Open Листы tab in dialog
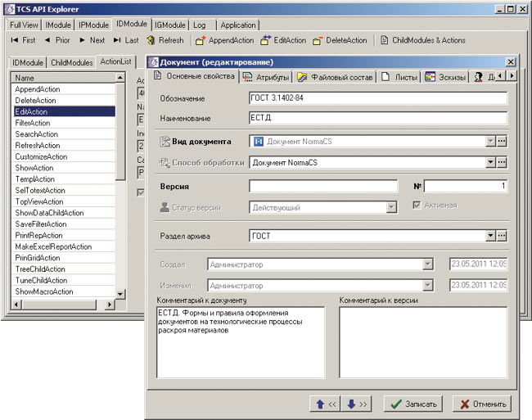Viewport: 532px width, 420px height. pyautogui.click(x=399, y=77)
